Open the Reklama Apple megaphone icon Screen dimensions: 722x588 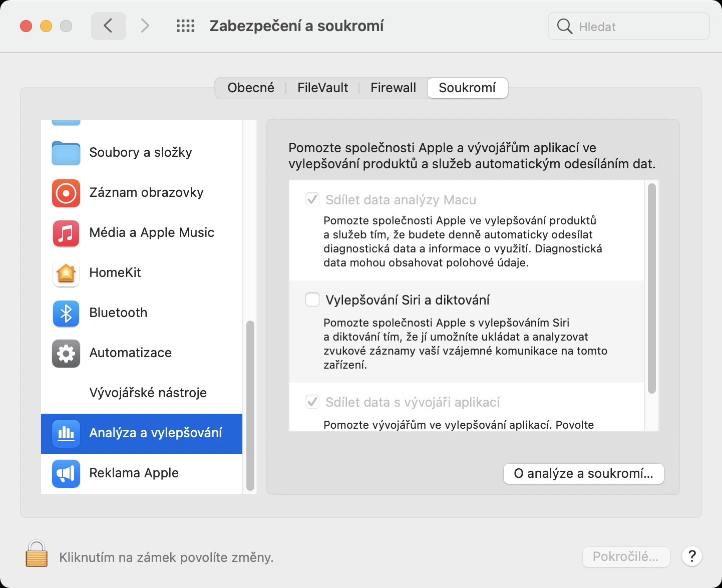tap(66, 473)
